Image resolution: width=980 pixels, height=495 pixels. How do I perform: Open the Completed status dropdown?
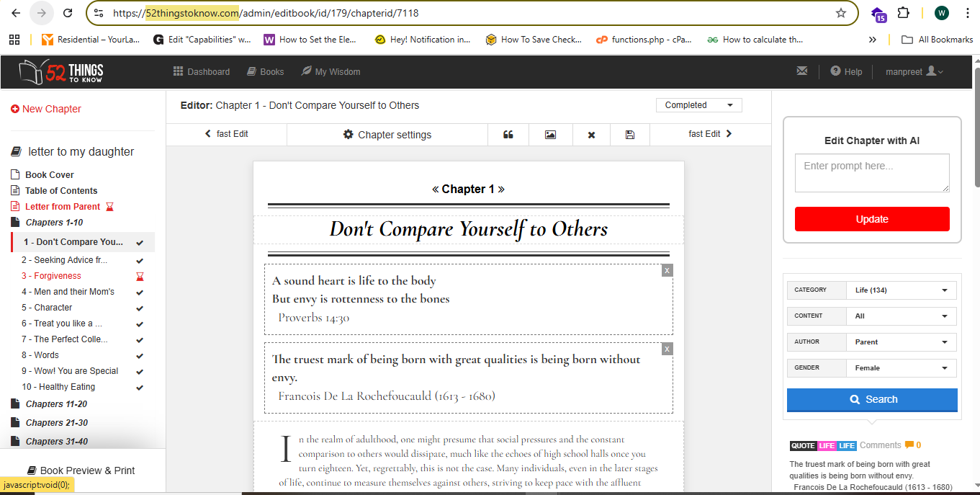click(698, 105)
